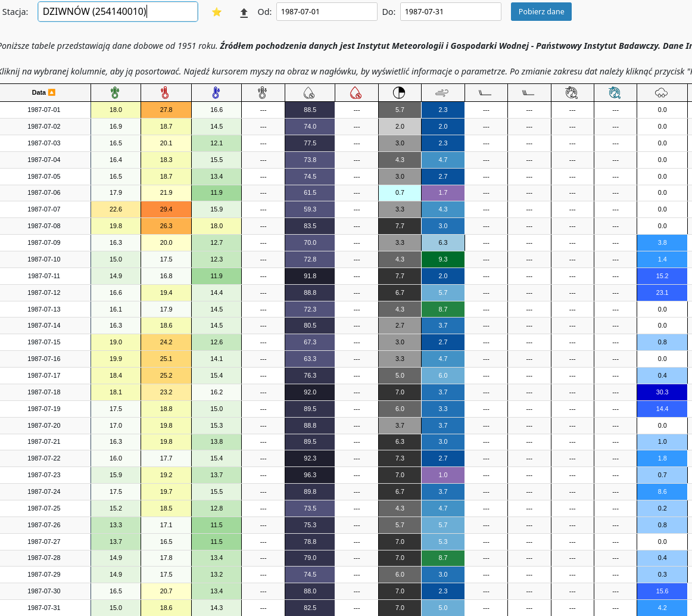This screenshot has height=616, width=692.
Task: Edit the Do end date field
Action: click(x=451, y=11)
